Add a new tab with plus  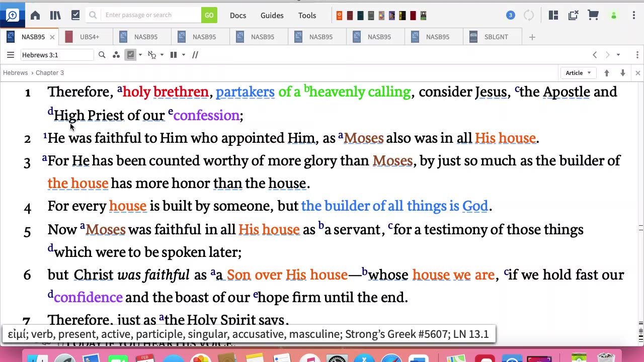point(532,37)
